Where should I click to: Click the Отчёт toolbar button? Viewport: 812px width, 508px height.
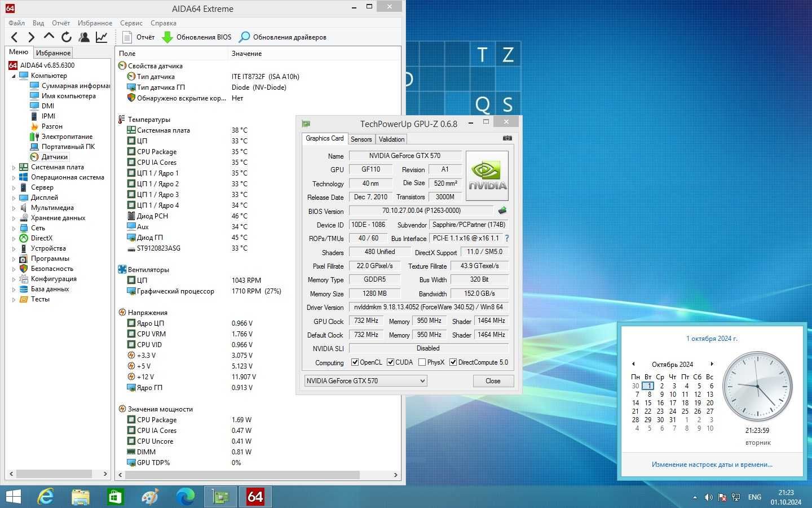[139, 37]
